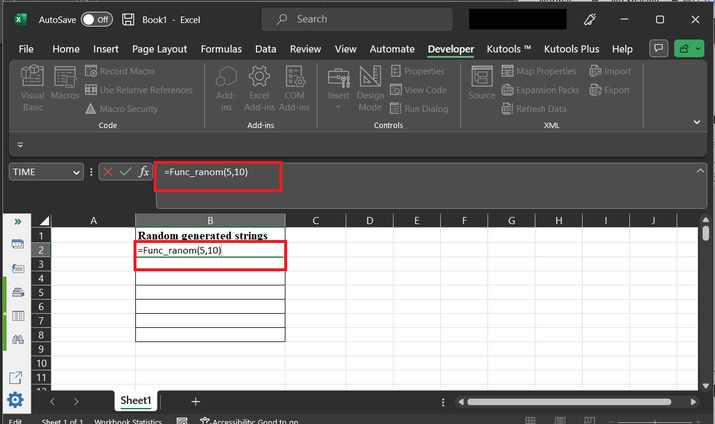Click the horizontal scrollbar thumb
The image size is (715, 424).
(x=569, y=402)
